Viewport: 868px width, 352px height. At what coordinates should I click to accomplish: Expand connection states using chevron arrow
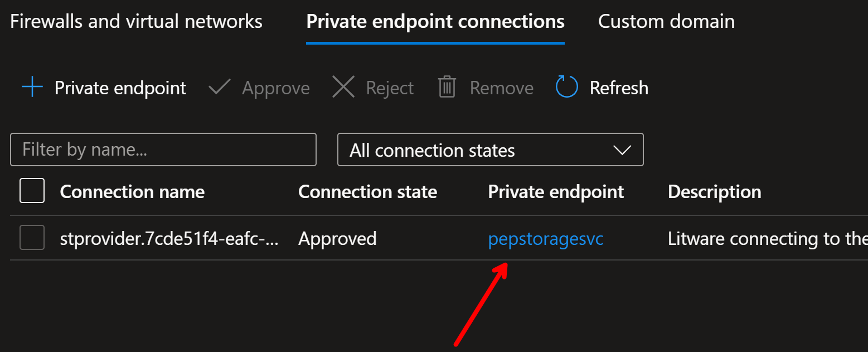coord(622,150)
